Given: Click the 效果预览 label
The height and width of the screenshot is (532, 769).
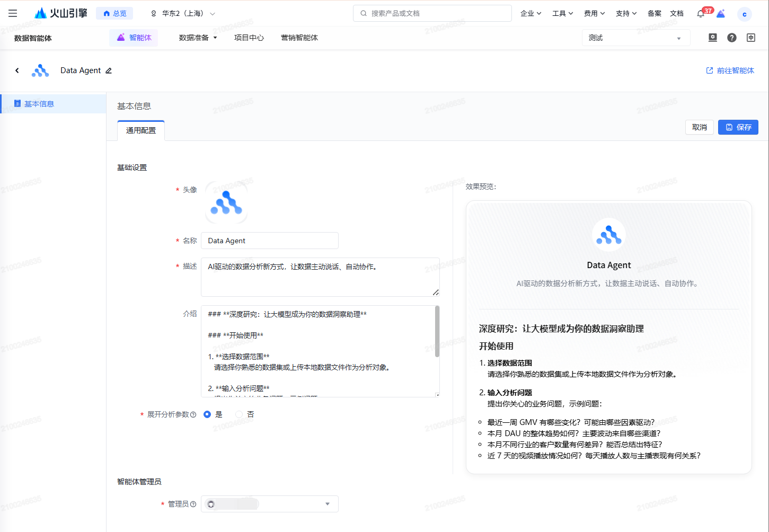Looking at the screenshot, I should (x=481, y=187).
